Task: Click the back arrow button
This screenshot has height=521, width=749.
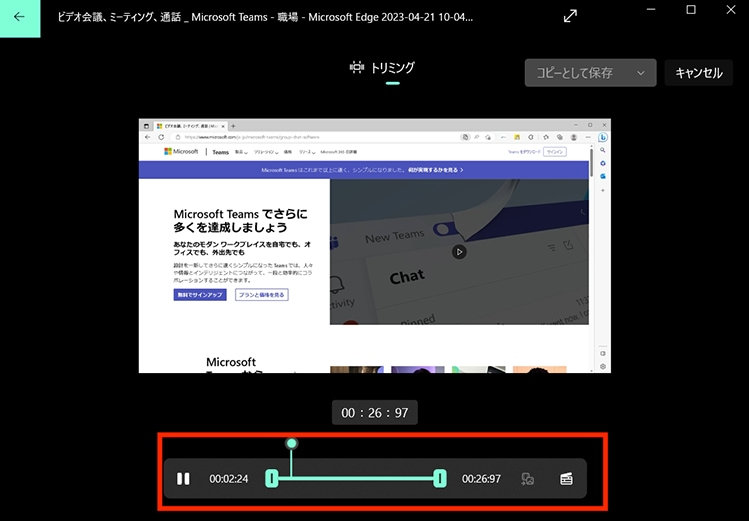Action: point(19,17)
